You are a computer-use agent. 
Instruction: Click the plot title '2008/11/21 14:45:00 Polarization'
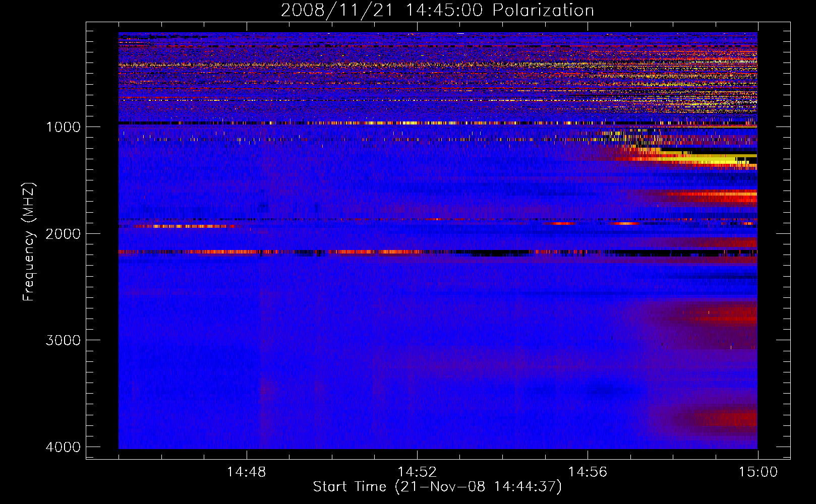click(437, 10)
